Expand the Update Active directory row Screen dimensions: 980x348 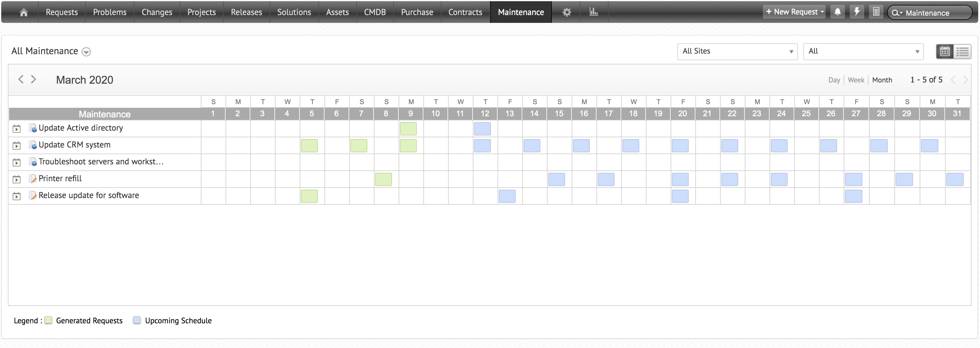[16, 129]
